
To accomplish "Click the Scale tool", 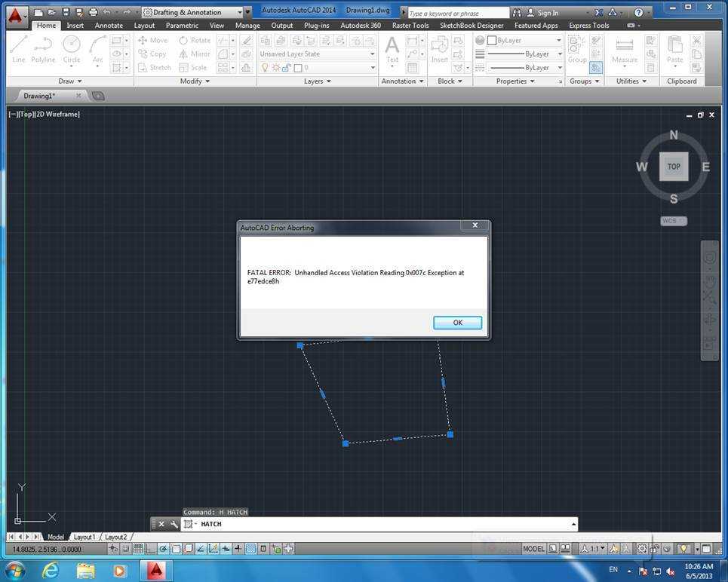I will click(x=193, y=68).
